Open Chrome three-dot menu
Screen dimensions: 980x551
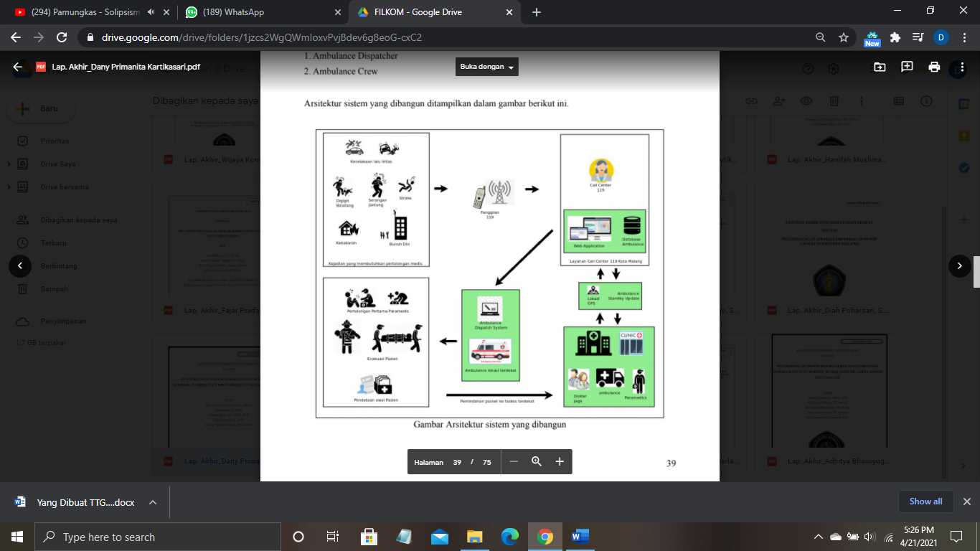click(x=964, y=37)
